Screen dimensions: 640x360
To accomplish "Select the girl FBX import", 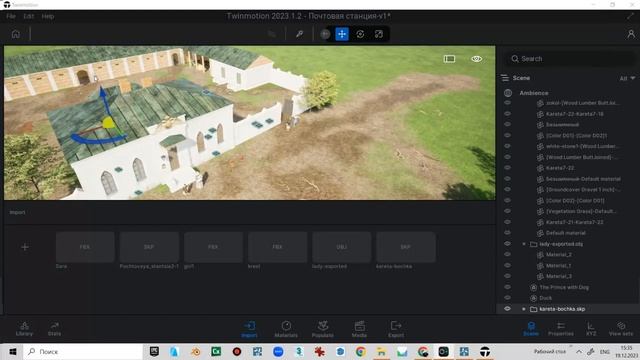I will coord(213,247).
